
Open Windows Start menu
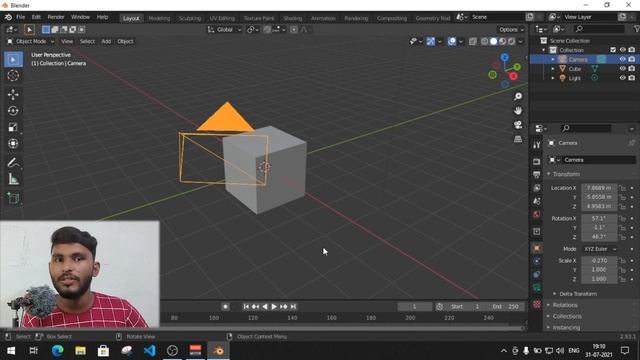[11, 351]
